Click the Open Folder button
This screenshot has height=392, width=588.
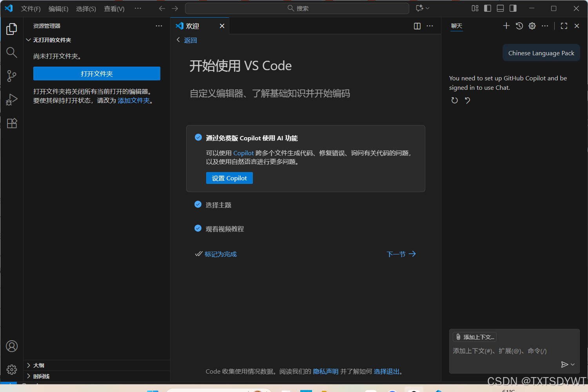97,74
